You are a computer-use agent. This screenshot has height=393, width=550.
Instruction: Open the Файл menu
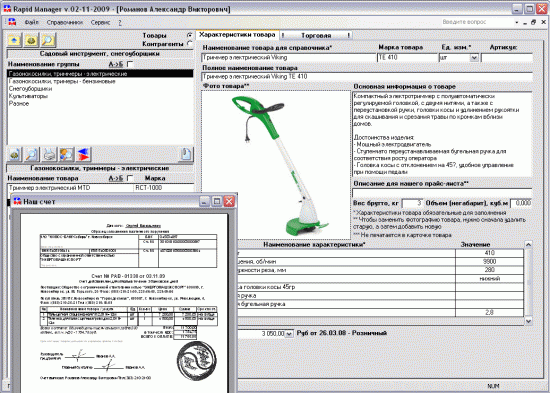click(x=32, y=22)
